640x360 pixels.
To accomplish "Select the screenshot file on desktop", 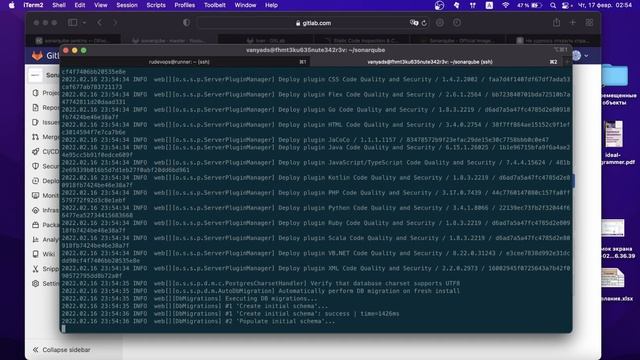I will pos(613,228).
